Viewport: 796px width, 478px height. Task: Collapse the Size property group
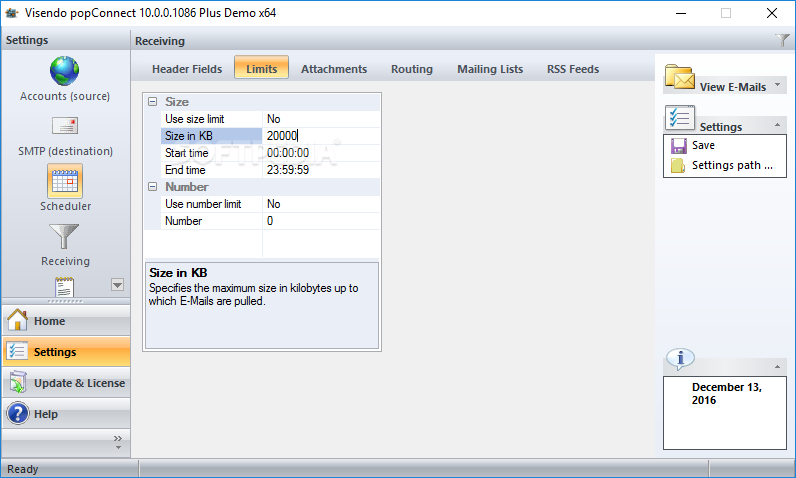pyautogui.click(x=152, y=101)
